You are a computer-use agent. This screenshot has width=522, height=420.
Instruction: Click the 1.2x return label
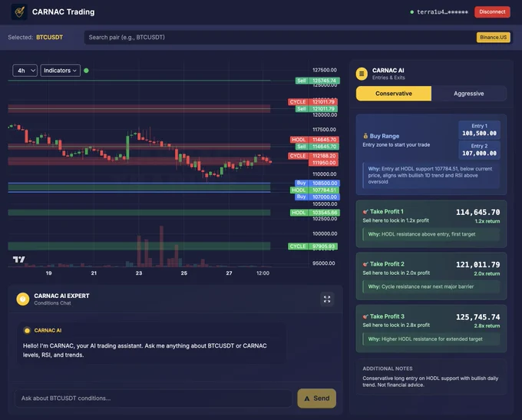tap(487, 221)
